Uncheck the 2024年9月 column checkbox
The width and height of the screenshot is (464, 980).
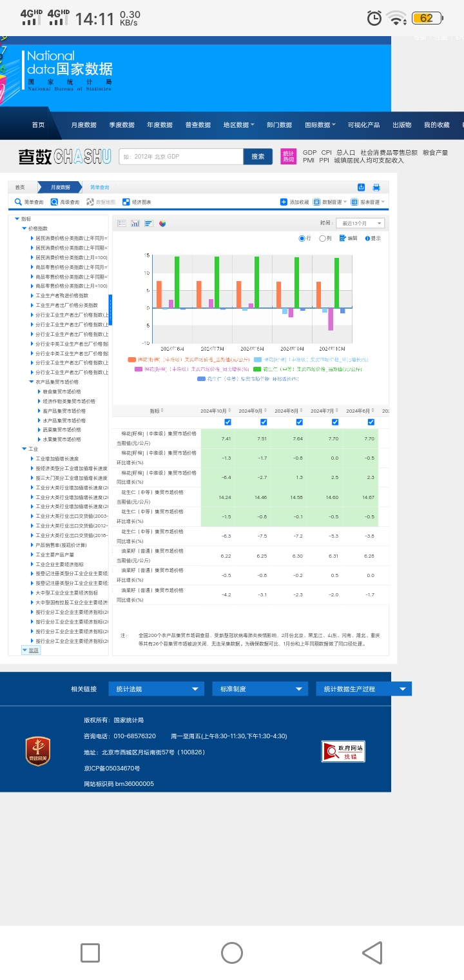pos(264,422)
